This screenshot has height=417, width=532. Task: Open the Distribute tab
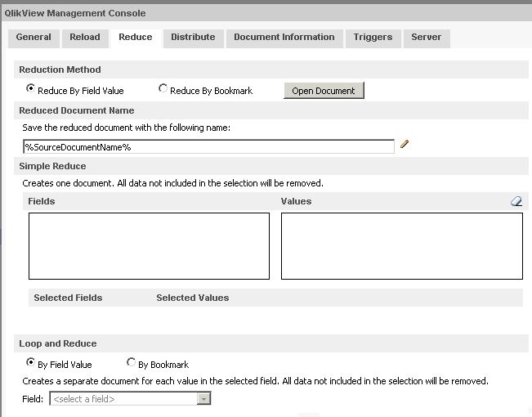[193, 38]
